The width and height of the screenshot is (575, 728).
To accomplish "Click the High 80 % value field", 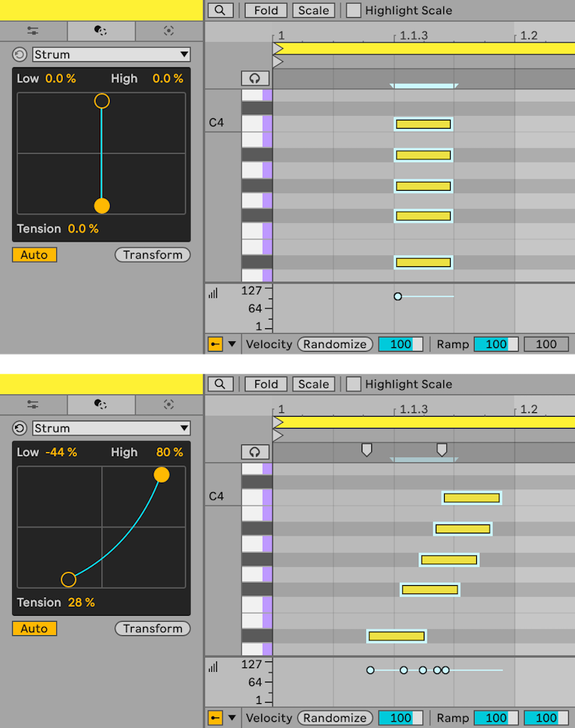I will coord(169,452).
